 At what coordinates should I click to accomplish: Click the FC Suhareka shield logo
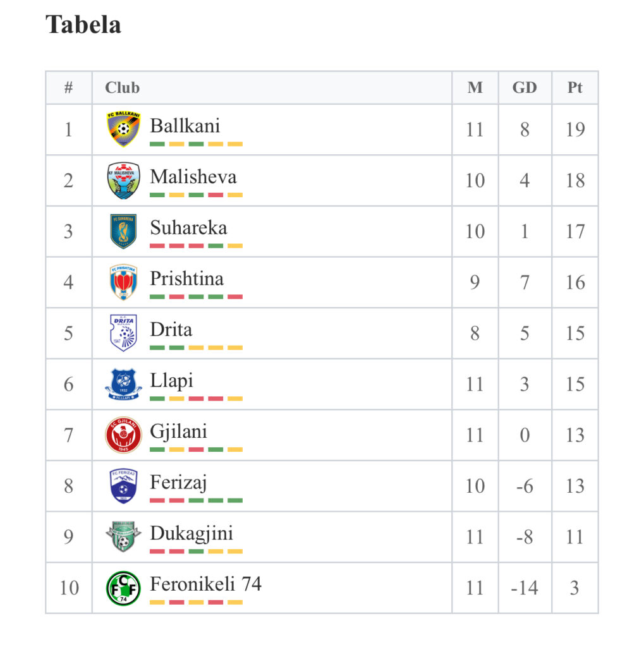[x=123, y=231]
